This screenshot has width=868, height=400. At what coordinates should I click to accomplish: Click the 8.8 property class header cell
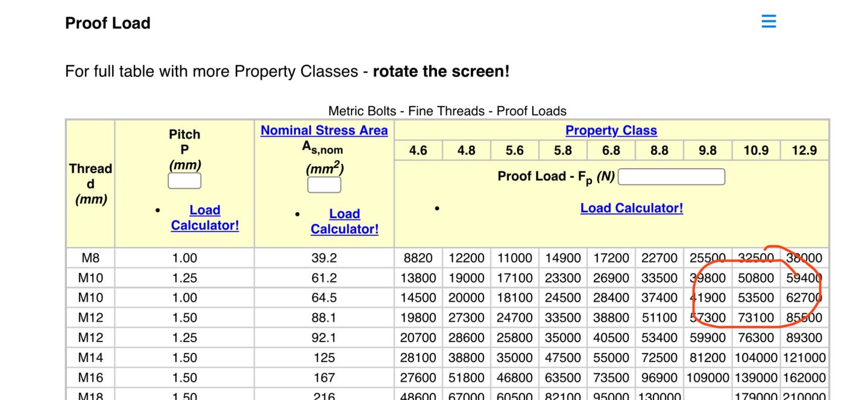click(x=659, y=151)
